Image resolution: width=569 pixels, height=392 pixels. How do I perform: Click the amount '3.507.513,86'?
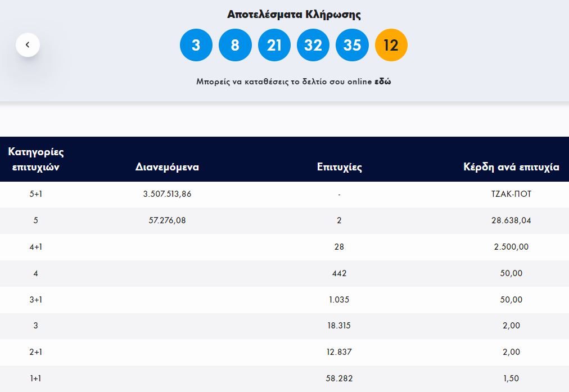click(x=167, y=194)
